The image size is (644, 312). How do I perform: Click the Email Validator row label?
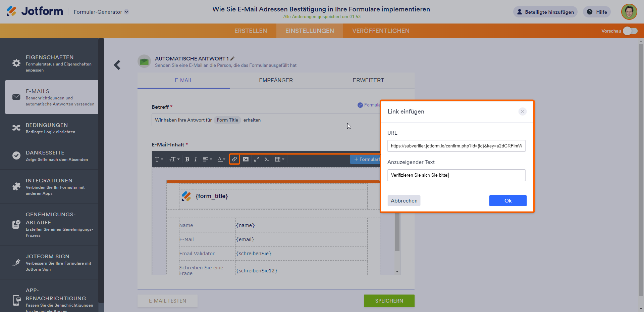coord(197,254)
